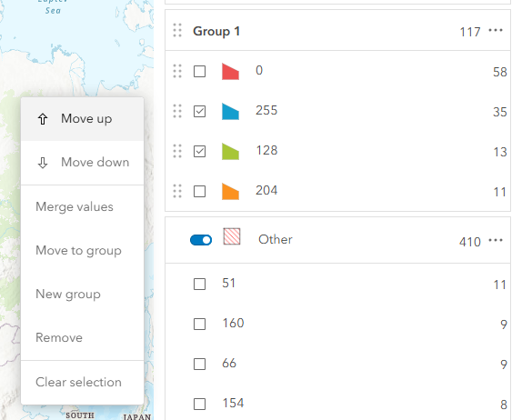Click New group menu entry
Screen dimensions: 522x420
(68, 295)
